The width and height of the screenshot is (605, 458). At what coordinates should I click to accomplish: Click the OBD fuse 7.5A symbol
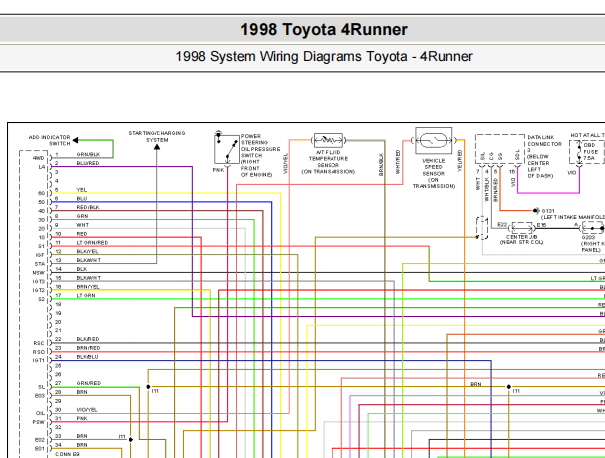pos(579,152)
